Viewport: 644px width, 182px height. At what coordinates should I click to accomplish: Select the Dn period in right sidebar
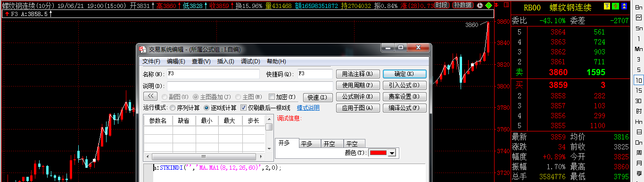[x=639, y=142]
